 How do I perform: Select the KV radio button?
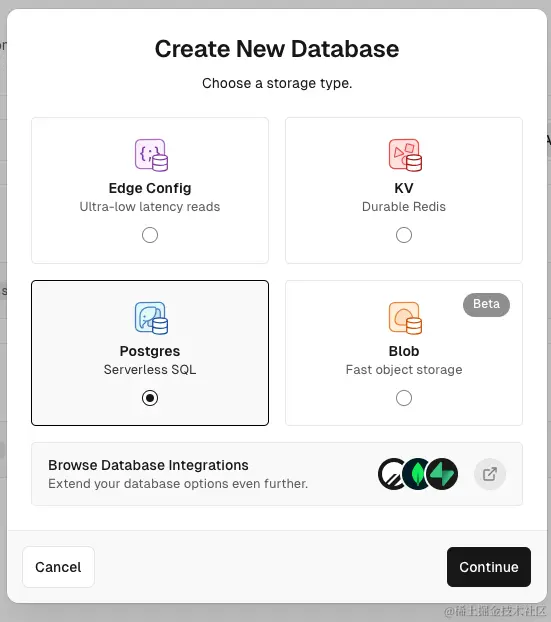404,235
